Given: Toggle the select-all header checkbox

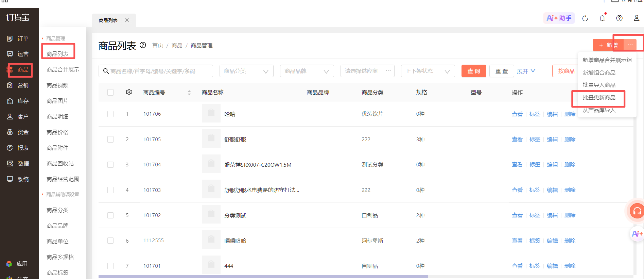Looking at the screenshot, I should tap(110, 92).
